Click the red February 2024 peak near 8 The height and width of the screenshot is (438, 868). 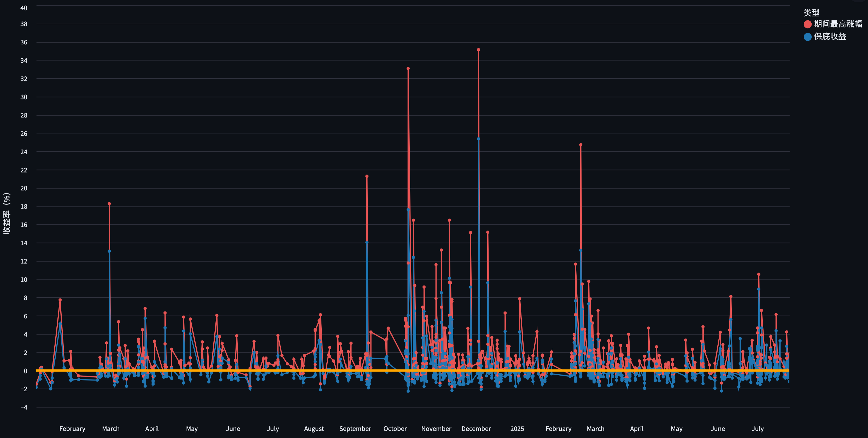coord(60,300)
